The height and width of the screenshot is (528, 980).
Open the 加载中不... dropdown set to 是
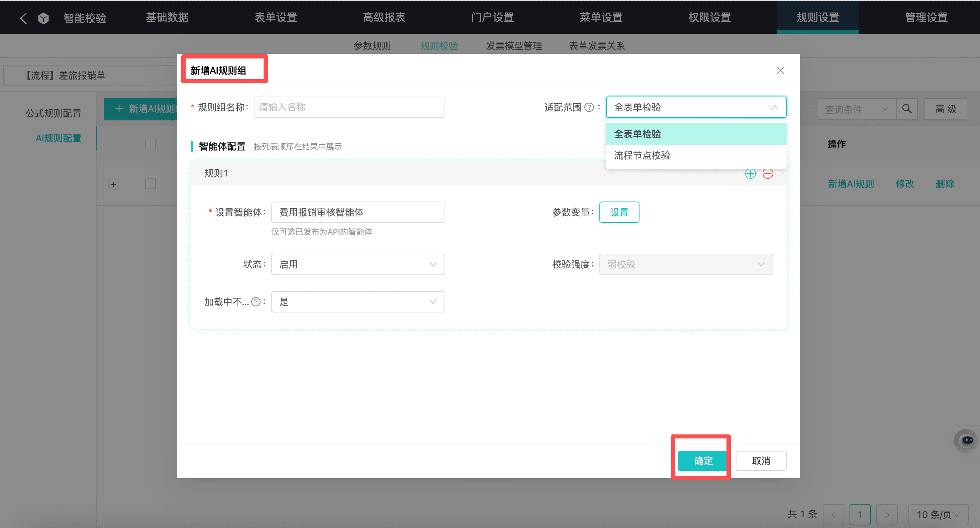pos(358,302)
